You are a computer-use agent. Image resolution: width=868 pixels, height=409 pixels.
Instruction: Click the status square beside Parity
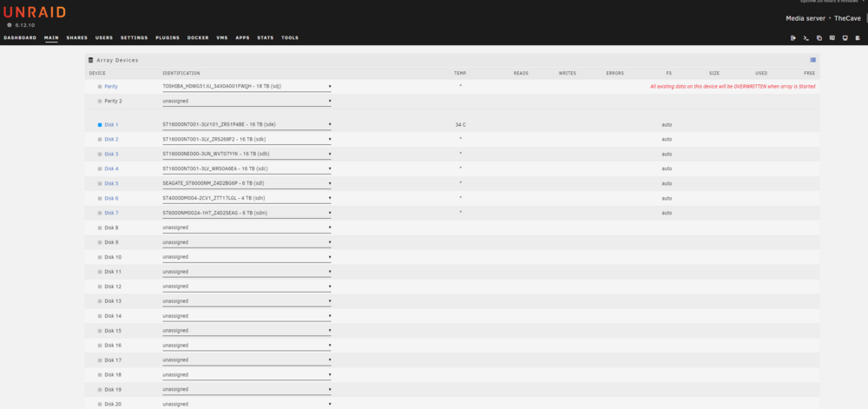[100, 86]
